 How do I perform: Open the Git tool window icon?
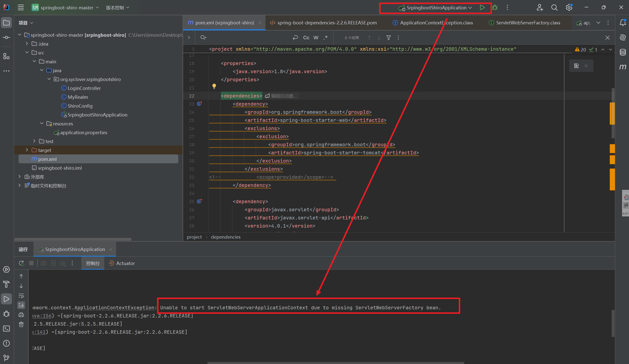[6, 358]
